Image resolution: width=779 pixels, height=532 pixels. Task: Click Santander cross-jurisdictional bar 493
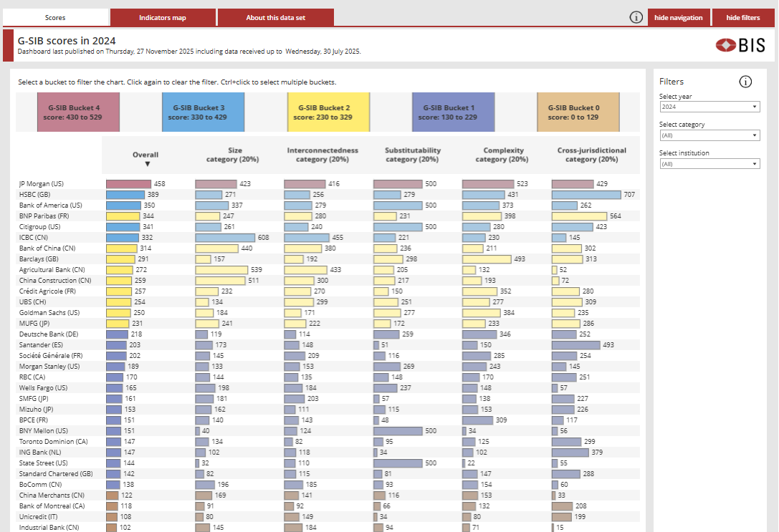coord(575,345)
